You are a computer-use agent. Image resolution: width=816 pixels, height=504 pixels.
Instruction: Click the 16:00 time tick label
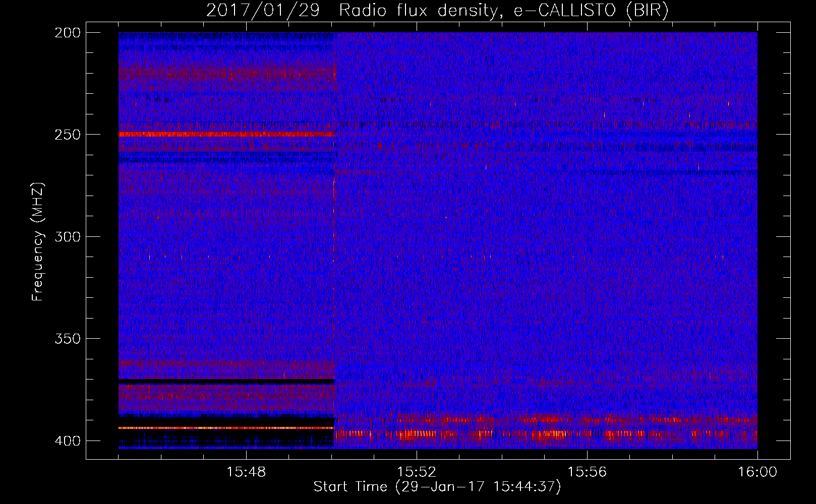click(x=757, y=472)
